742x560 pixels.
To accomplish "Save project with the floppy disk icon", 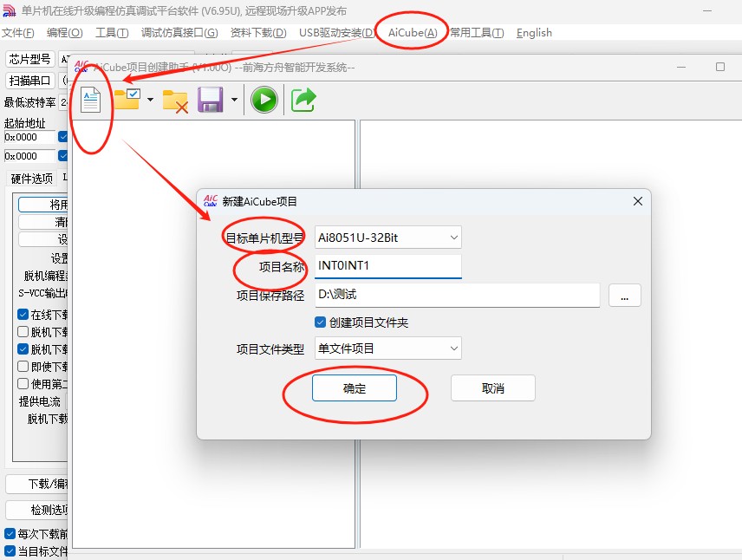I will click(x=210, y=100).
